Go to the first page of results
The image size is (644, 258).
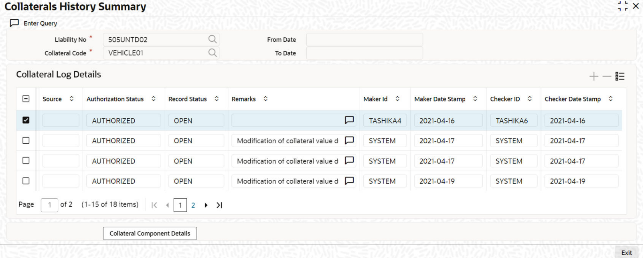154,205
